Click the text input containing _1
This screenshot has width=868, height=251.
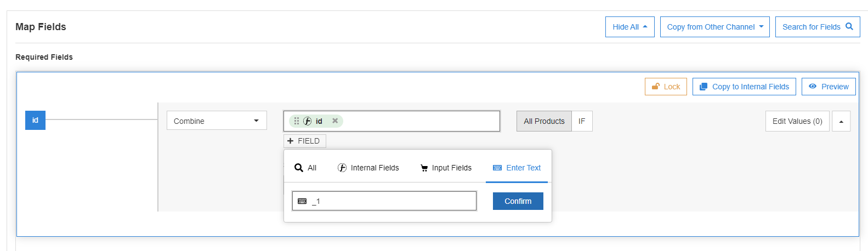pyautogui.click(x=392, y=201)
